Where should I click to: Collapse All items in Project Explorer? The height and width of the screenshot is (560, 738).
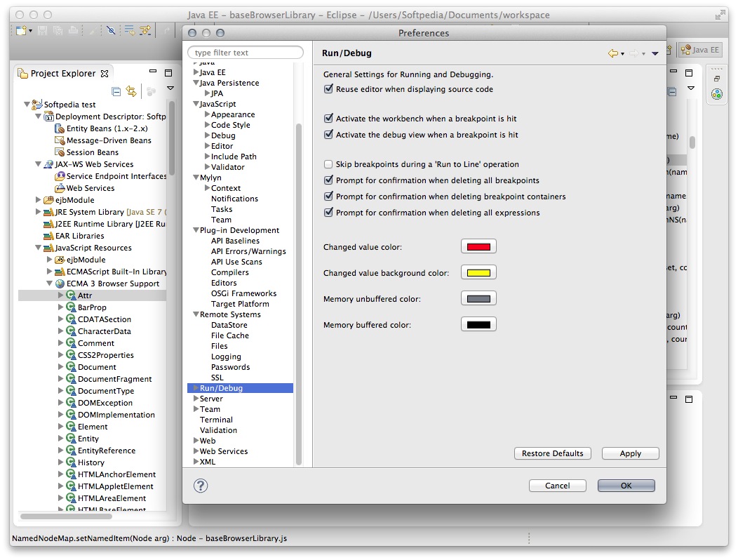(116, 91)
